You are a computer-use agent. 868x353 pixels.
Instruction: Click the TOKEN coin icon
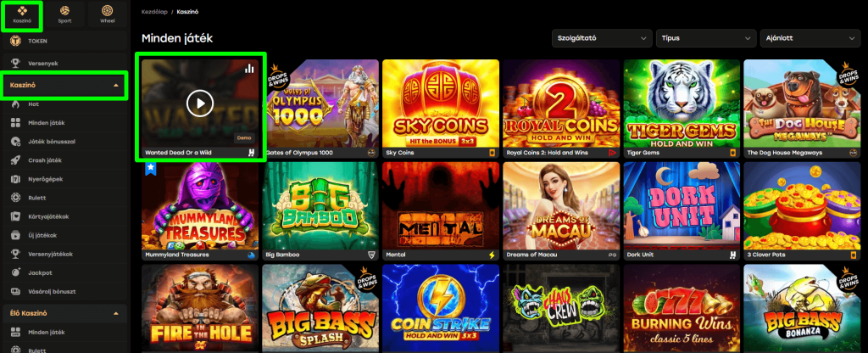click(16, 41)
